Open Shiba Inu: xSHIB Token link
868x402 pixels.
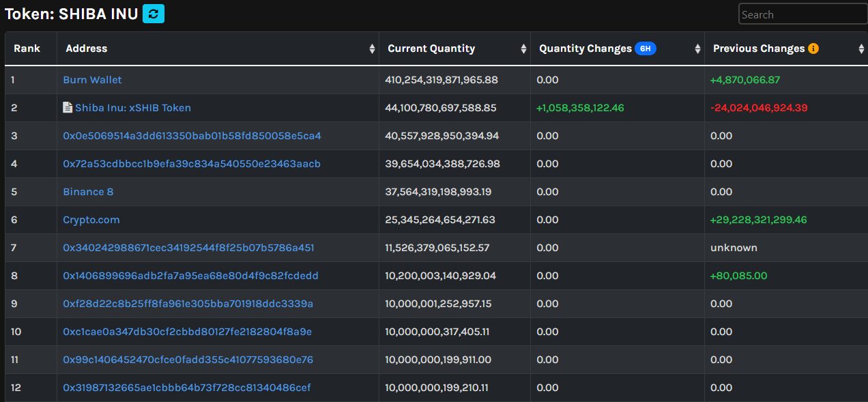[133, 108]
